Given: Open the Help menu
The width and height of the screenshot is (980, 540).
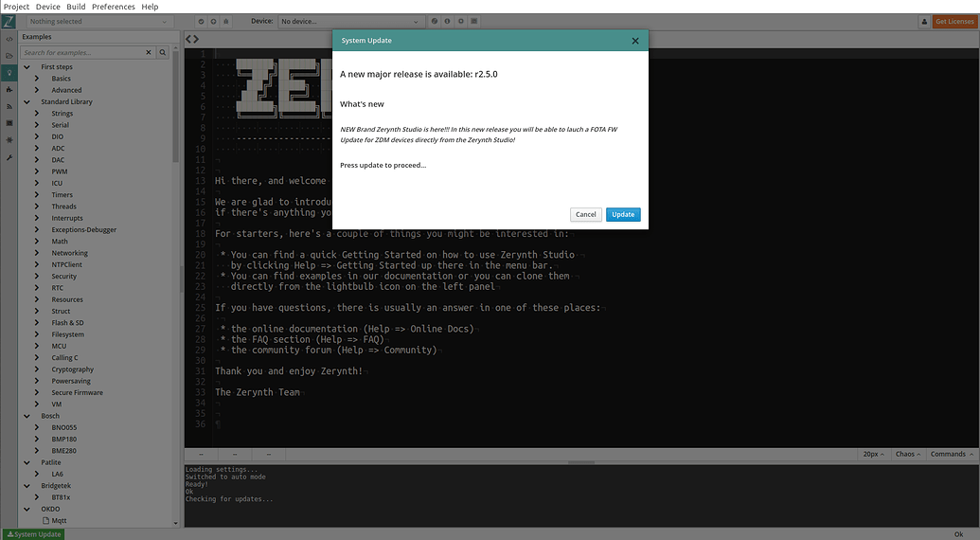Looking at the screenshot, I should click(150, 7).
